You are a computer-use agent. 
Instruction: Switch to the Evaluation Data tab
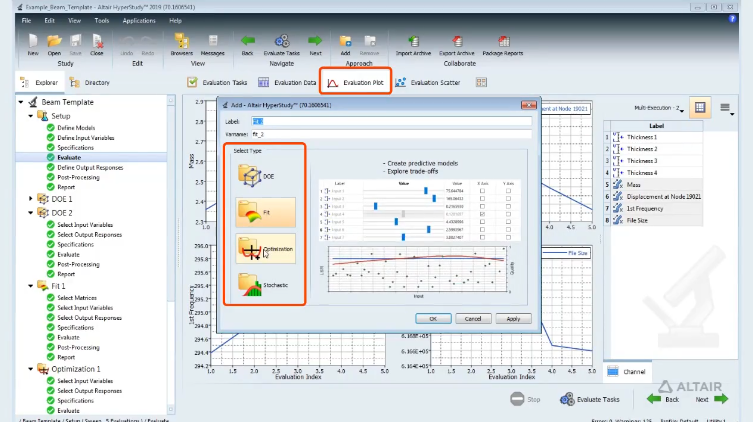287,82
